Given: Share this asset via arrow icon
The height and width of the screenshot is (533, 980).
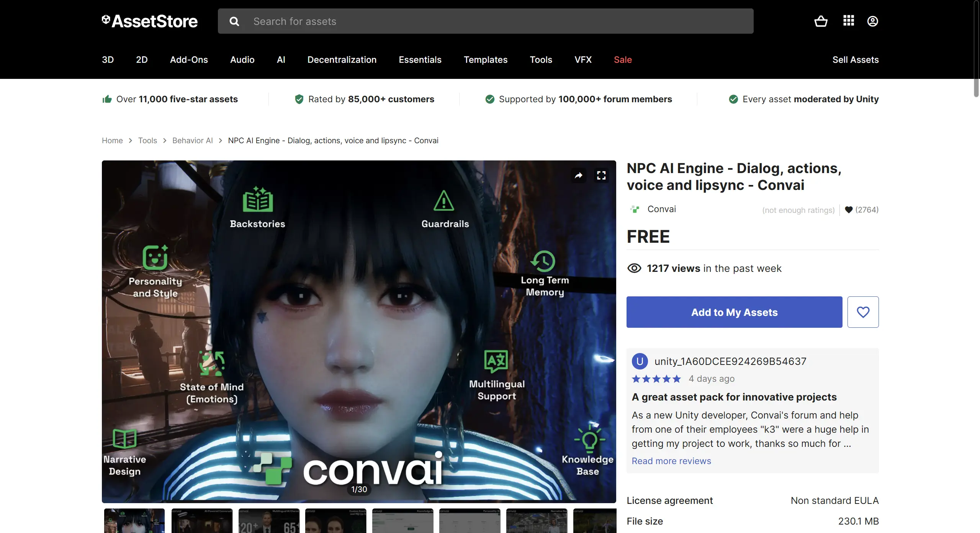Looking at the screenshot, I should [x=579, y=175].
